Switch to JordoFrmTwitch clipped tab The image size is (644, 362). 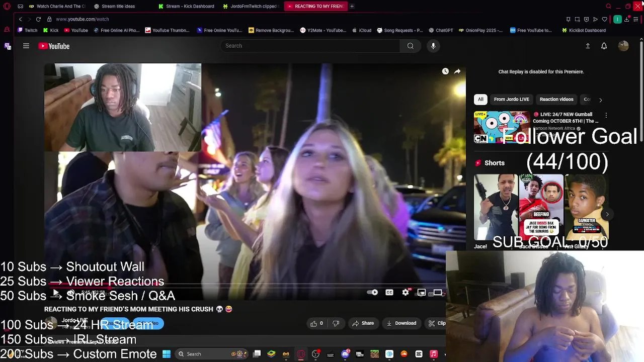point(251,6)
